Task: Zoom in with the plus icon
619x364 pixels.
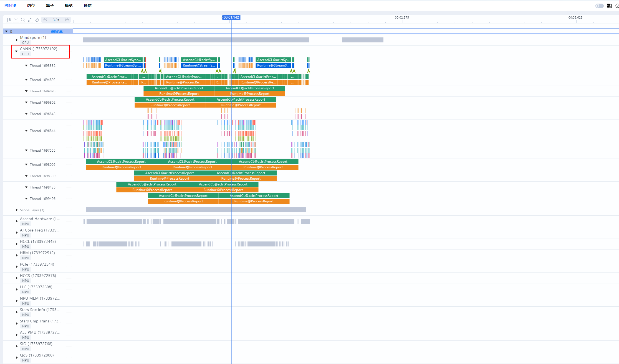Action: coord(67,20)
